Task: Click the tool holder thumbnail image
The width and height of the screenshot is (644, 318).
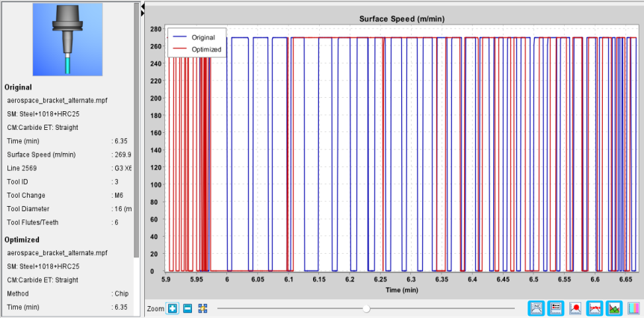Action: click(67, 40)
